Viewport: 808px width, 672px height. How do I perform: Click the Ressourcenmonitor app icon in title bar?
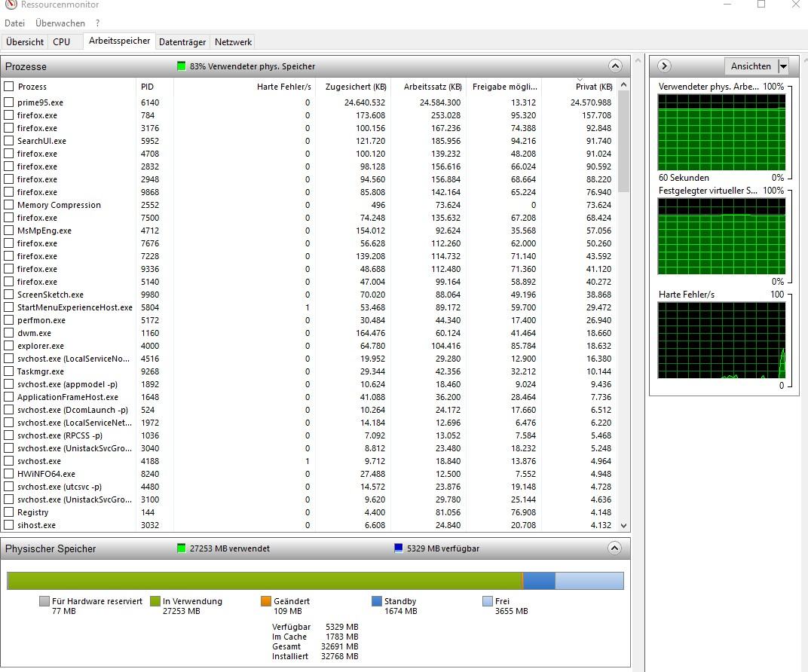[x=11, y=4]
